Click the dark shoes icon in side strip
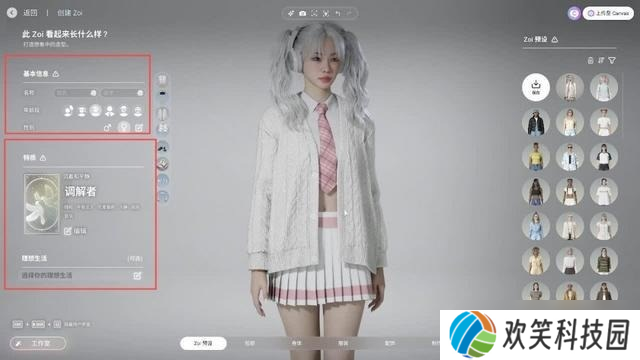Screen dimensions: 640x360 pyautogui.click(x=162, y=147)
